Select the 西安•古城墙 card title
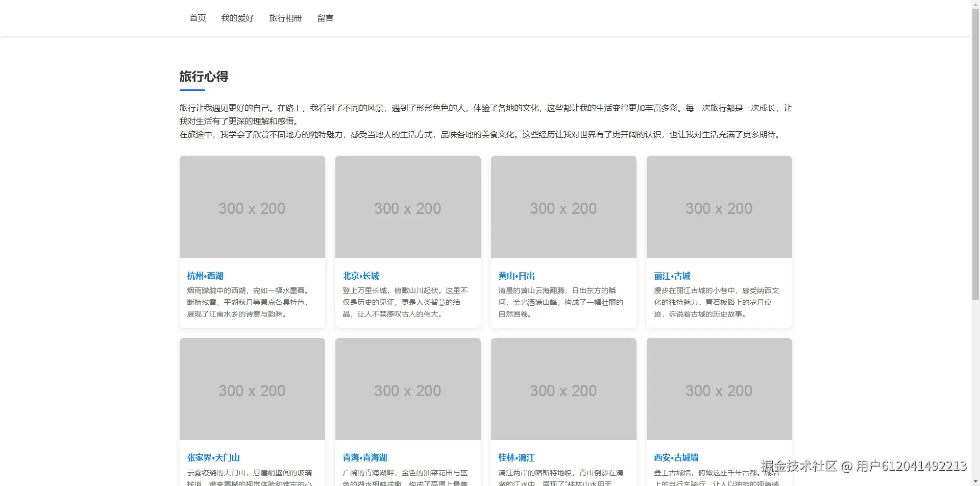The height and width of the screenshot is (486, 980). tap(676, 457)
